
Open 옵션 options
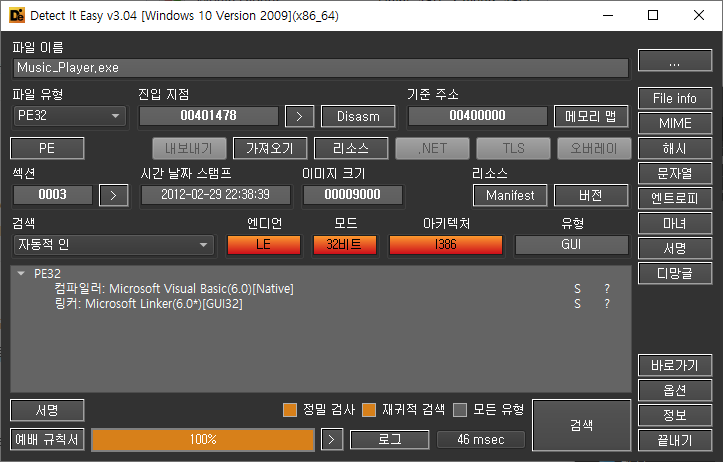[675, 391]
